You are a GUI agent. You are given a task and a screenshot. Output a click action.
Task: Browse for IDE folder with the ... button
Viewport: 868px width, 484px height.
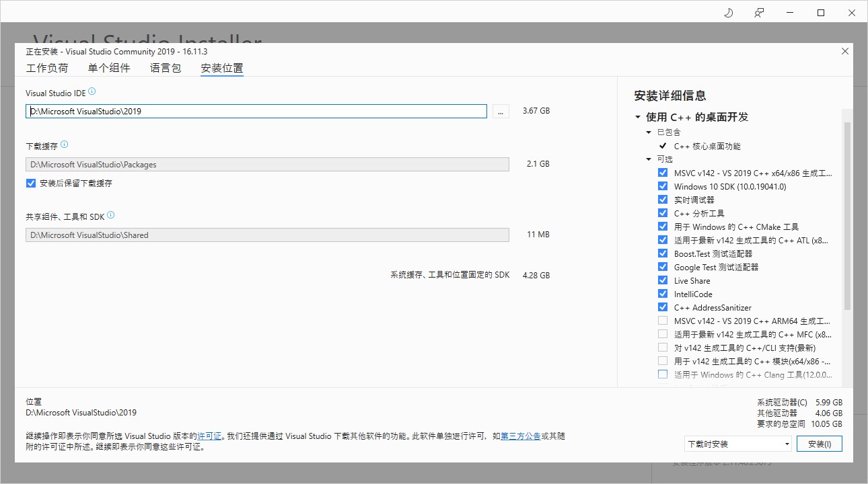501,112
